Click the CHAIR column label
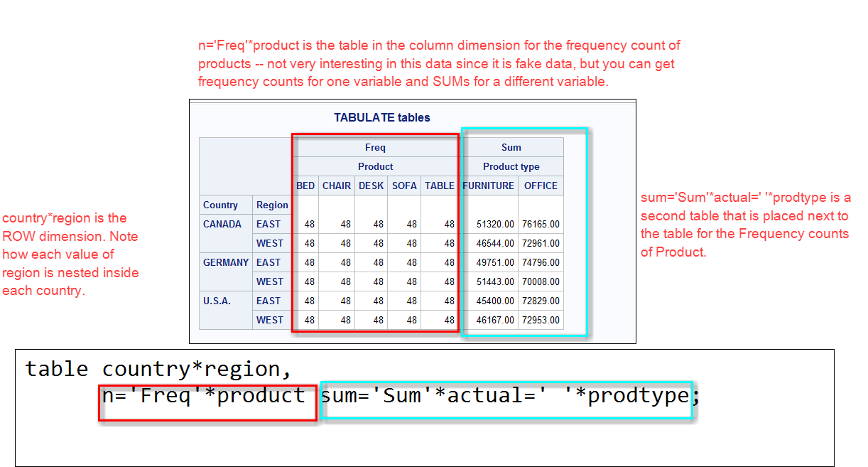868x467 pixels. pos(336,186)
